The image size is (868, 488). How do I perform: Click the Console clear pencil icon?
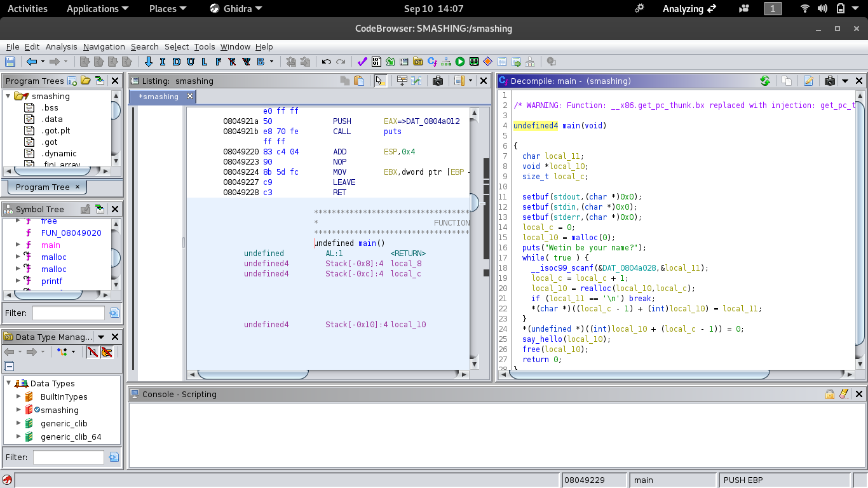pos(844,394)
